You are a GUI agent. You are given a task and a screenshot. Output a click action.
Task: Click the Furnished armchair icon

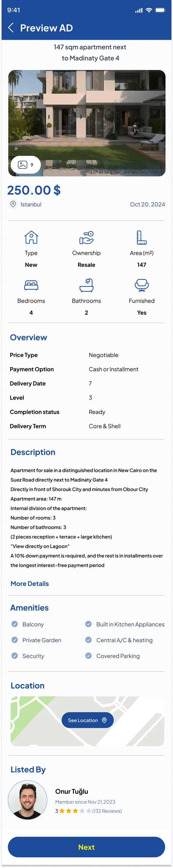[141, 285]
